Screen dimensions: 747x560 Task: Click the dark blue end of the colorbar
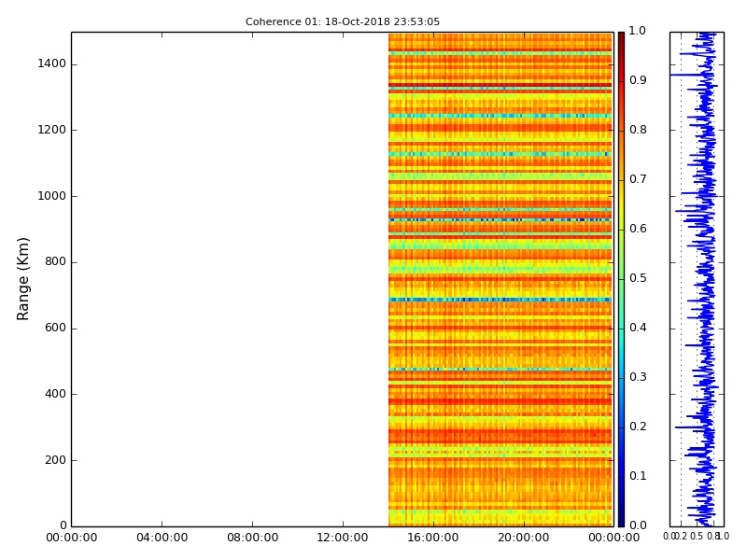click(621, 519)
